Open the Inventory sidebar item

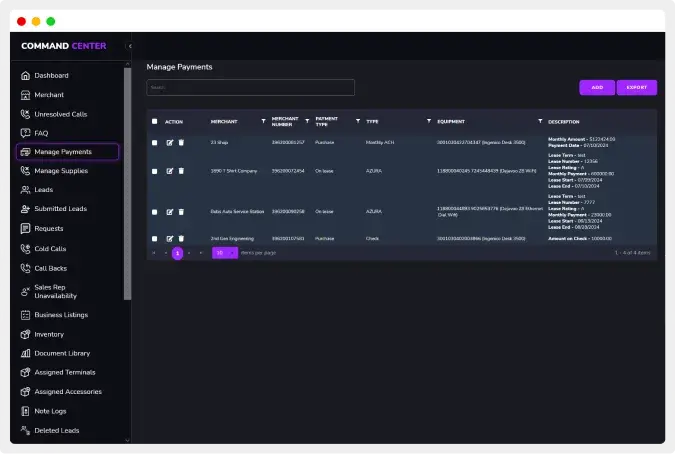click(x=49, y=334)
